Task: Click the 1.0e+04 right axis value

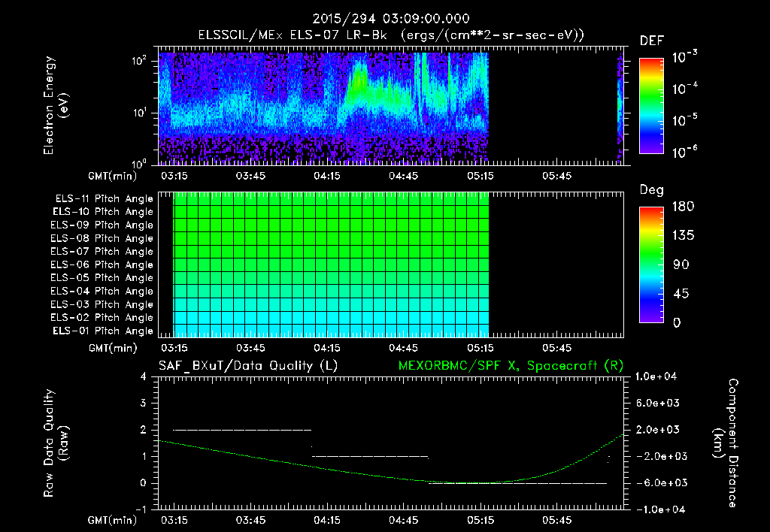Action: [656, 376]
